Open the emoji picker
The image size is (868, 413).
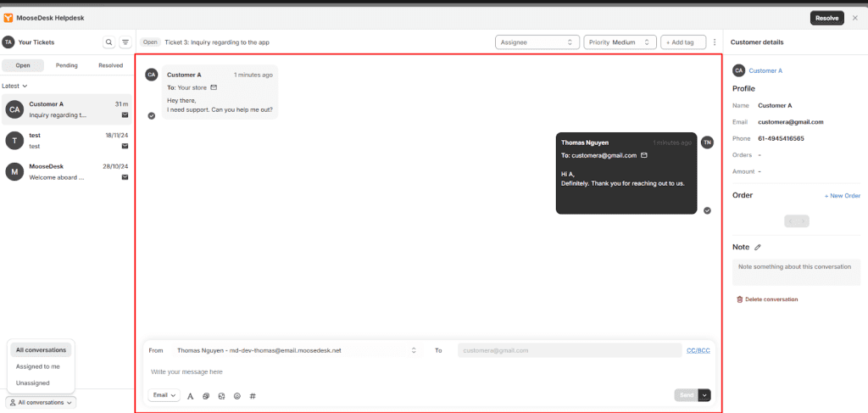point(237,396)
